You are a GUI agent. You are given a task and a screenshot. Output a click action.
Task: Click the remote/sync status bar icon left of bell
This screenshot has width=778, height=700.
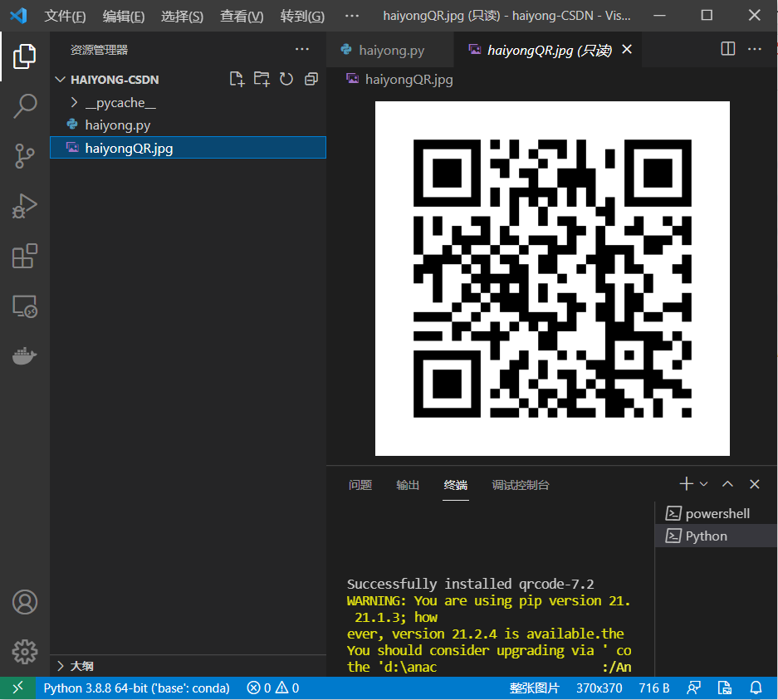click(x=724, y=688)
